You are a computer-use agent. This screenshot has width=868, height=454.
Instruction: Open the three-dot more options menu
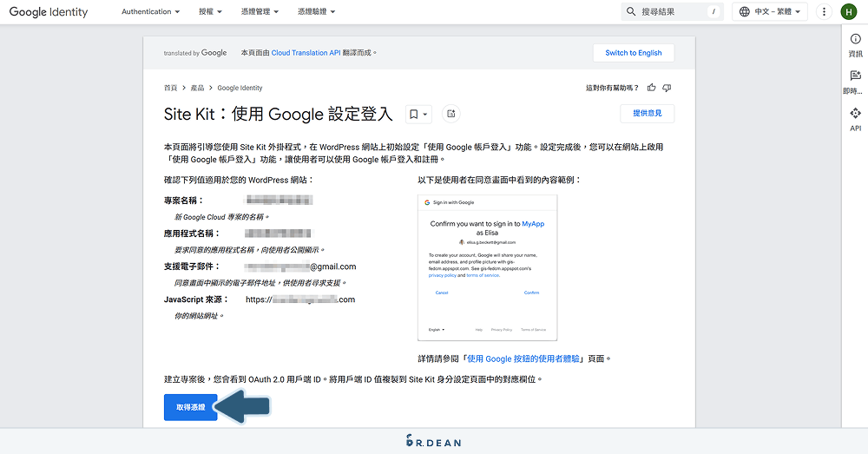pyautogui.click(x=824, y=11)
